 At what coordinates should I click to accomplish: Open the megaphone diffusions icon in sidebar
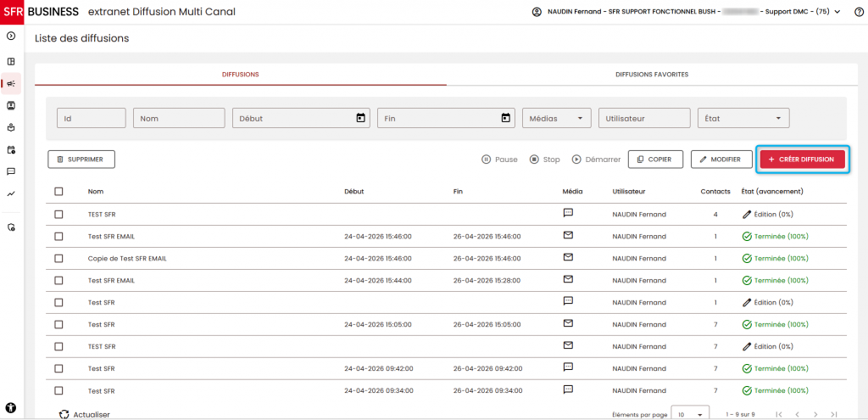point(11,84)
